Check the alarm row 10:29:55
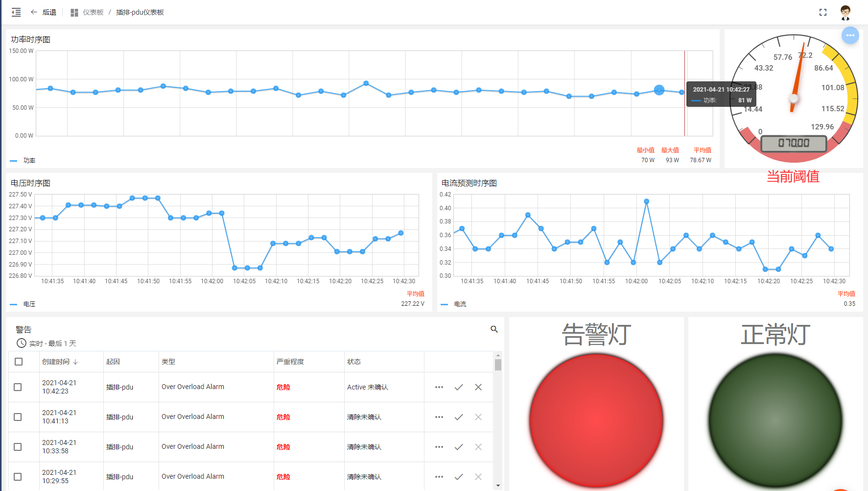868x491 pixels. 18,477
